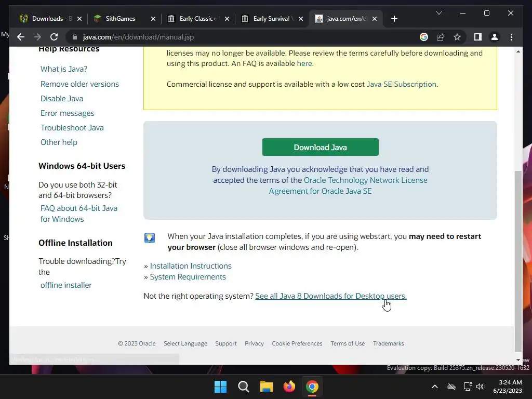
Task: Click the page vertical scrollbar thumb
Action: pyautogui.click(x=518, y=261)
